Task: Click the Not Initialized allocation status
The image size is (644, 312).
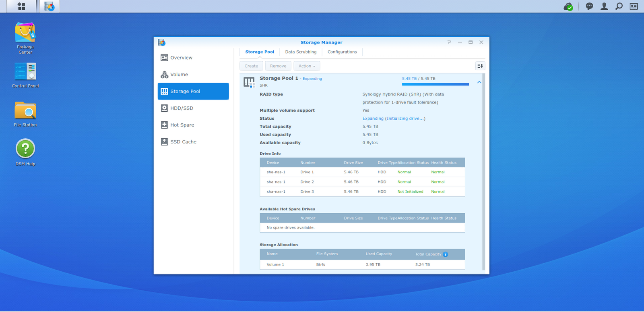Action: click(410, 192)
